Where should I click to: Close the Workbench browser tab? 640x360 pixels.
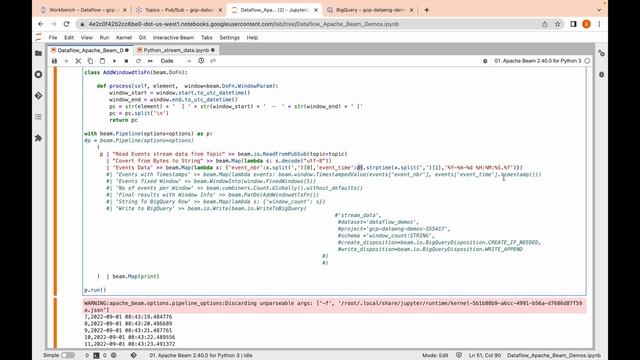(x=124, y=10)
